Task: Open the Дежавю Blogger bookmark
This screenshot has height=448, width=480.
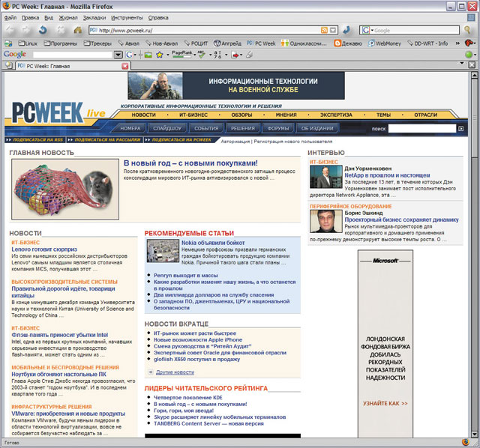Action: click(x=348, y=43)
